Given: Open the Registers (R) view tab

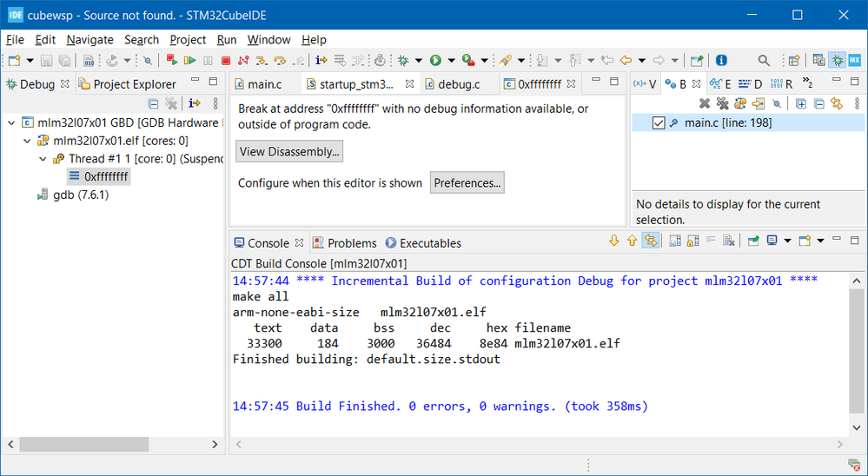Looking at the screenshot, I should click(x=781, y=84).
